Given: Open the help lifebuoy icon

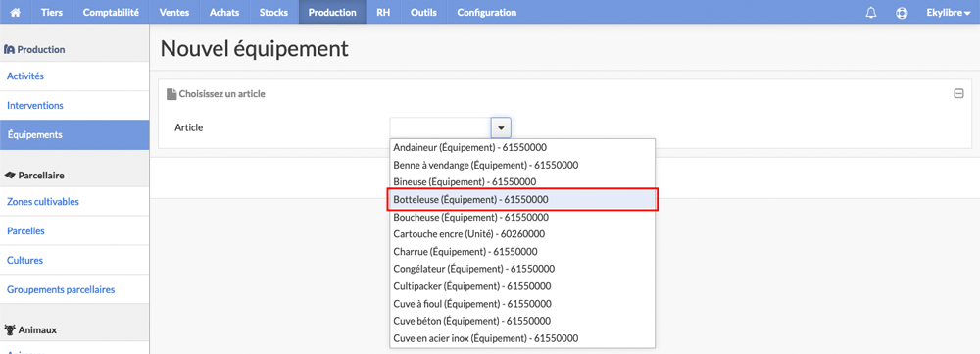Looking at the screenshot, I should [902, 13].
